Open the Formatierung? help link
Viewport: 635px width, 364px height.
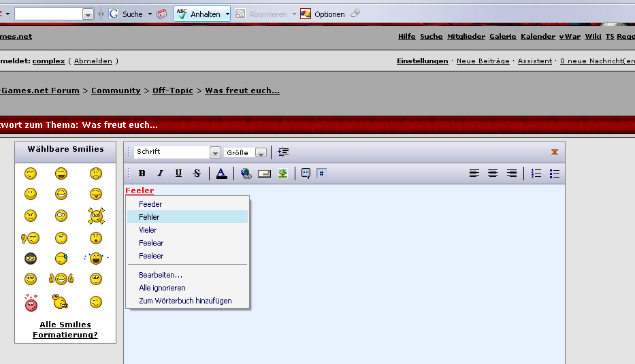[65, 335]
